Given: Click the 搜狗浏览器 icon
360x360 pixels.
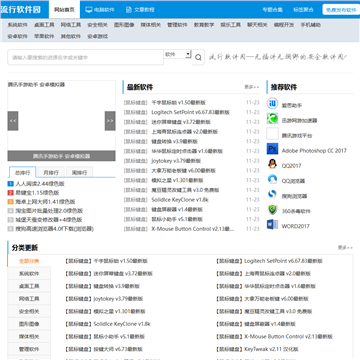Looking at the screenshot, I should (272, 194).
